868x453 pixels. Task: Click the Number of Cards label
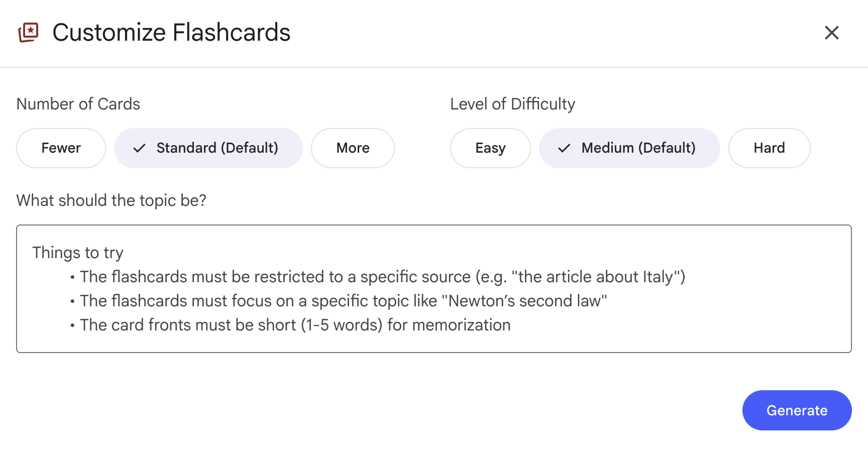(78, 104)
